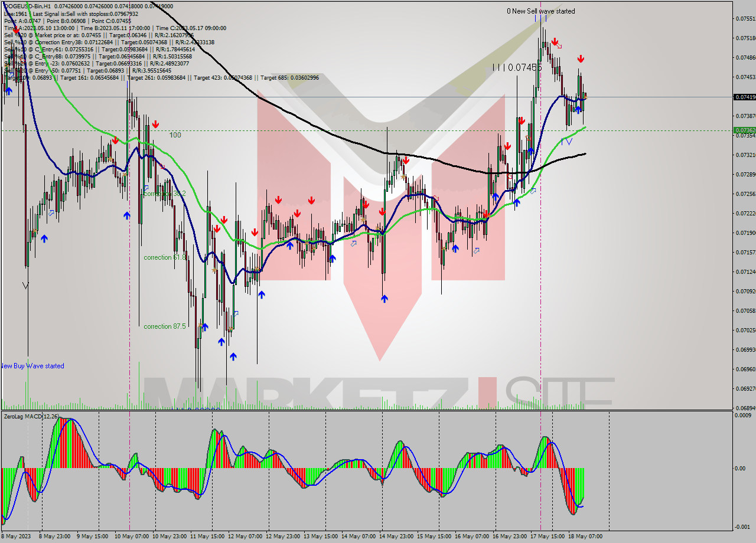
Task: Select the 'I I I 0.07455' wave label
Action: point(517,68)
